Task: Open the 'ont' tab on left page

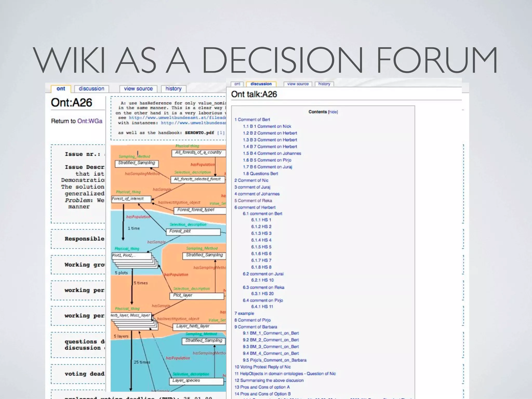Action: tap(61, 89)
